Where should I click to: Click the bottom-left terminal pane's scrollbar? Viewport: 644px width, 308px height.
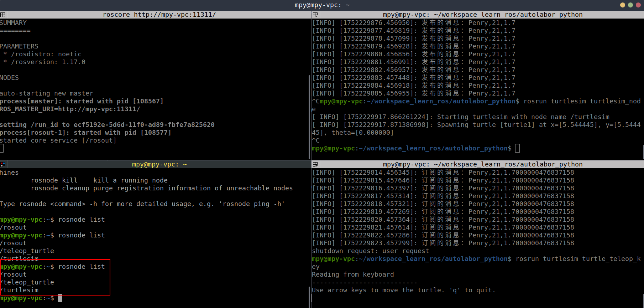click(309, 297)
